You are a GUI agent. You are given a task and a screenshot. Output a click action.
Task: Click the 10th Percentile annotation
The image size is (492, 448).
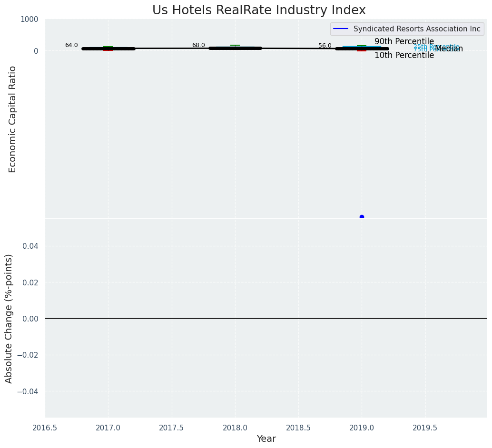click(404, 55)
